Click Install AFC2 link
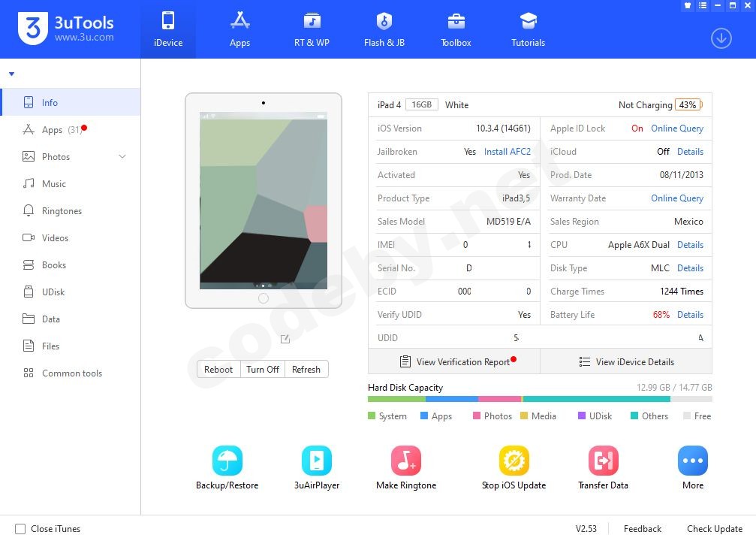 [x=507, y=152]
